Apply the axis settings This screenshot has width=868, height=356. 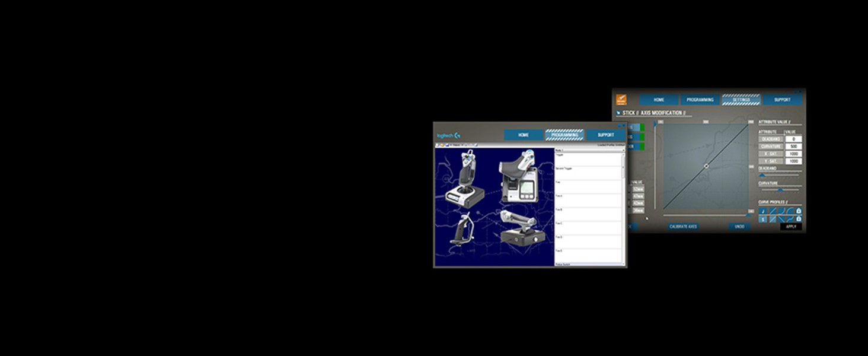pos(791,227)
